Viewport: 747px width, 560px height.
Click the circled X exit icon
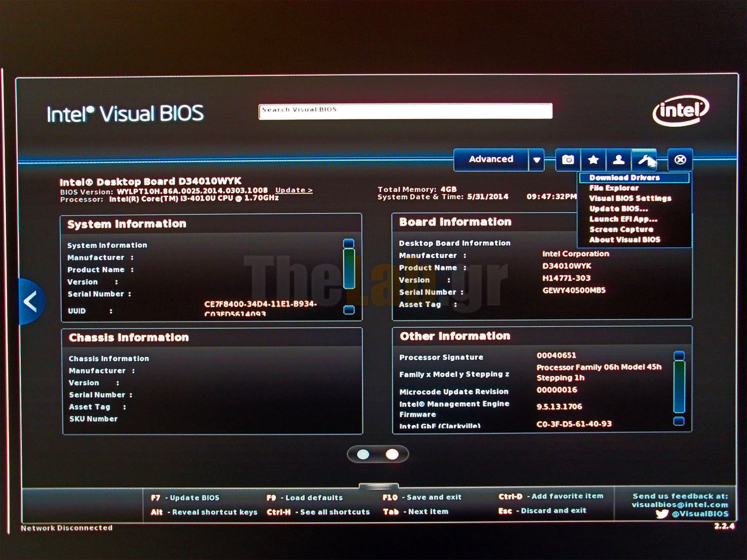(x=680, y=160)
